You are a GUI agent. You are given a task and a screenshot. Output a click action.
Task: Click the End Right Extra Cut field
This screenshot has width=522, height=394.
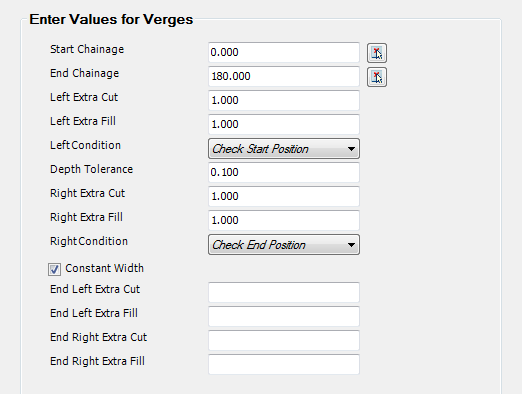284,340
